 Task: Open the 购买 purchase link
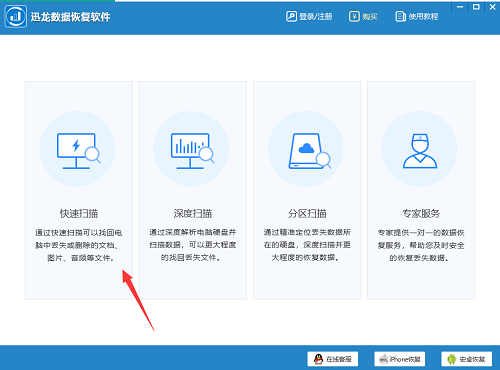[x=370, y=16]
